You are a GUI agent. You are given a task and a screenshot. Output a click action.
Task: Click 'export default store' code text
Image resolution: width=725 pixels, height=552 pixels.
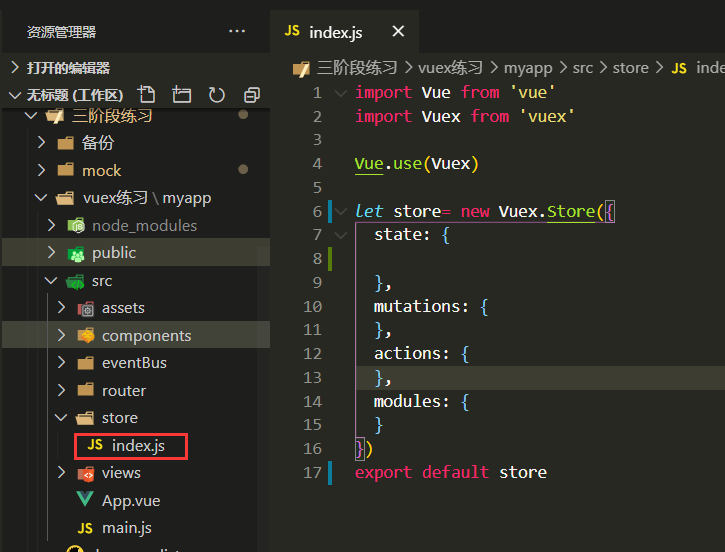[x=451, y=472]
